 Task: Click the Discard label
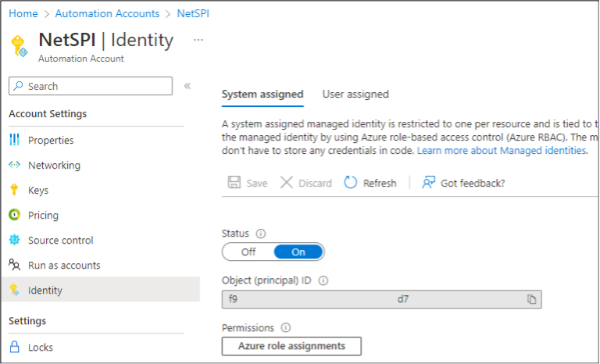tap(315, 183)
